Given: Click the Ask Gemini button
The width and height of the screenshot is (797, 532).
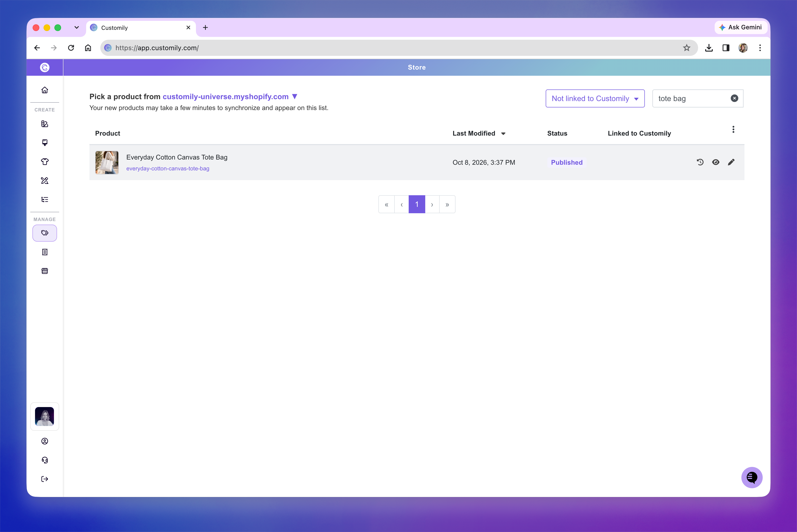Looking at the screenshot, I should click(x=741, y=27).
